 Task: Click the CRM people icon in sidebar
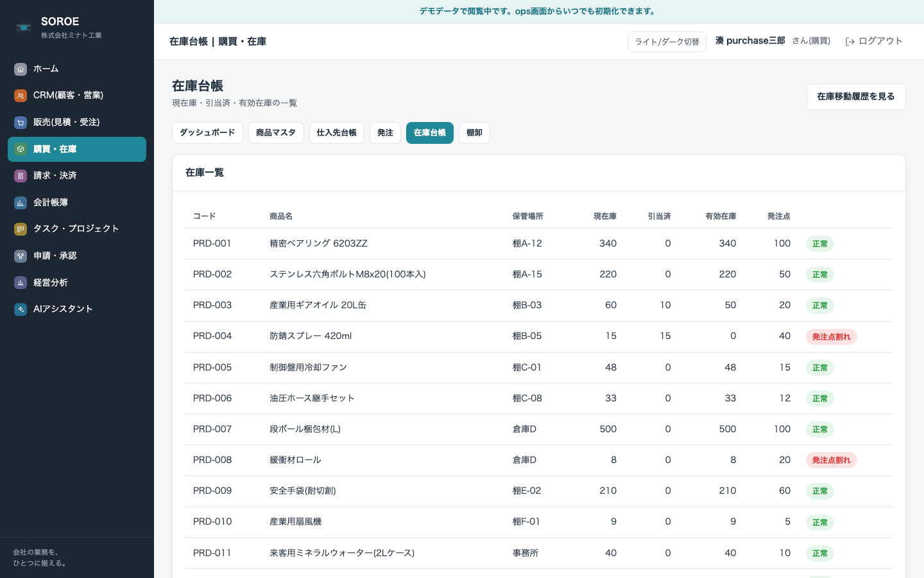pyautogui.click(x=21, y=96)
